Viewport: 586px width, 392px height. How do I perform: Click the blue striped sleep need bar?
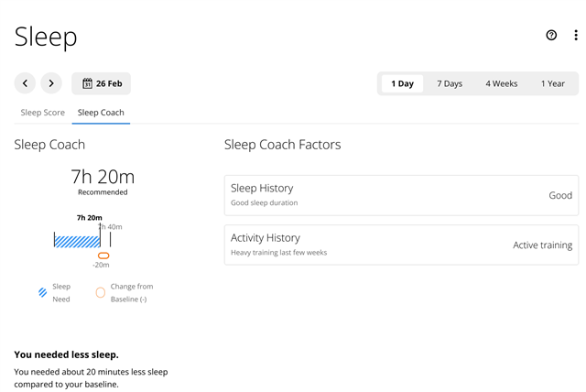point(77,241)
